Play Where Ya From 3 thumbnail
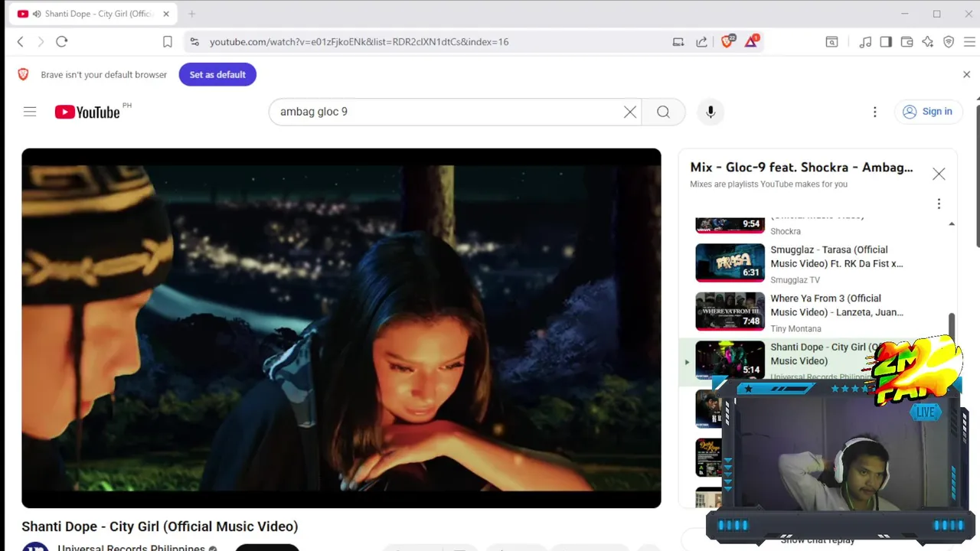Viewport: 980px width, 551px height. point(730,311)
